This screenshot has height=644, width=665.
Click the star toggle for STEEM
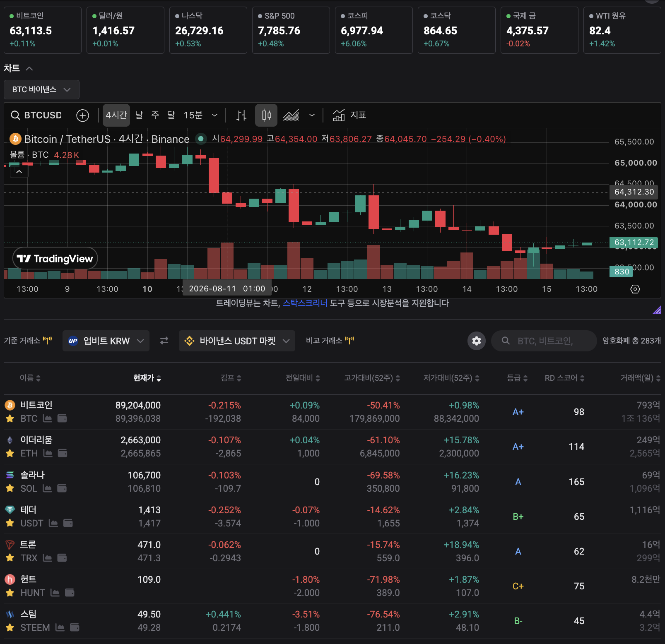10,627
